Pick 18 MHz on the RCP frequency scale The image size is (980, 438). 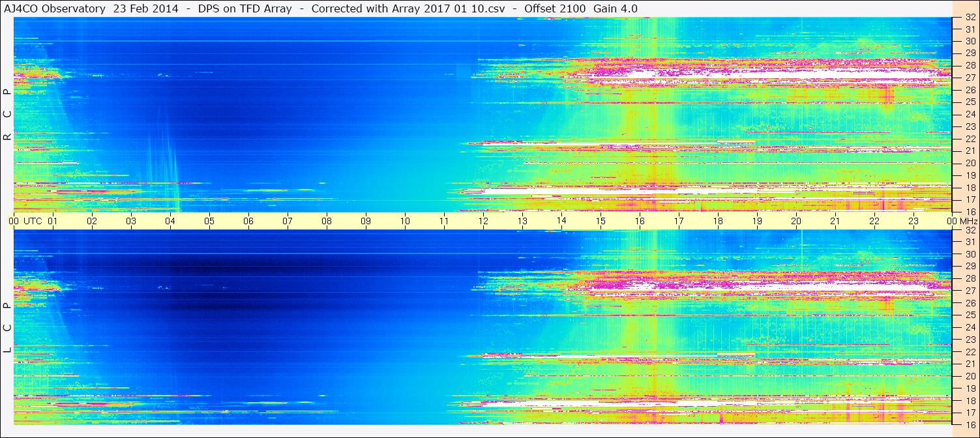pyautogui.click(x=970, y=187)
